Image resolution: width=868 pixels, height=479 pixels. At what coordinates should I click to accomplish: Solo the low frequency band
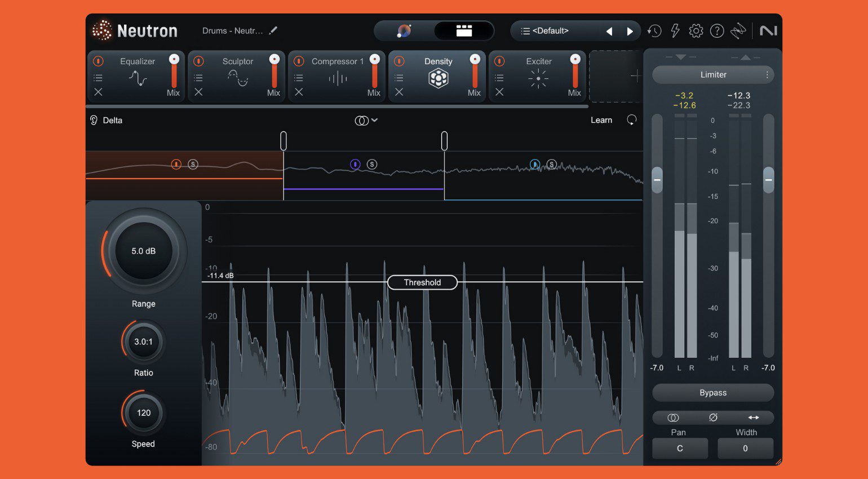coord(193,165)
